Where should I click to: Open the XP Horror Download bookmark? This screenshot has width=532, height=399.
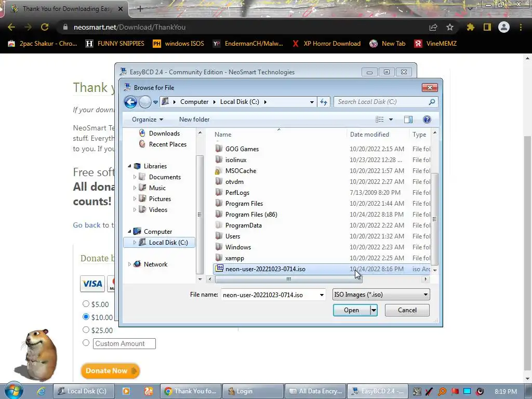pos(326,44)
